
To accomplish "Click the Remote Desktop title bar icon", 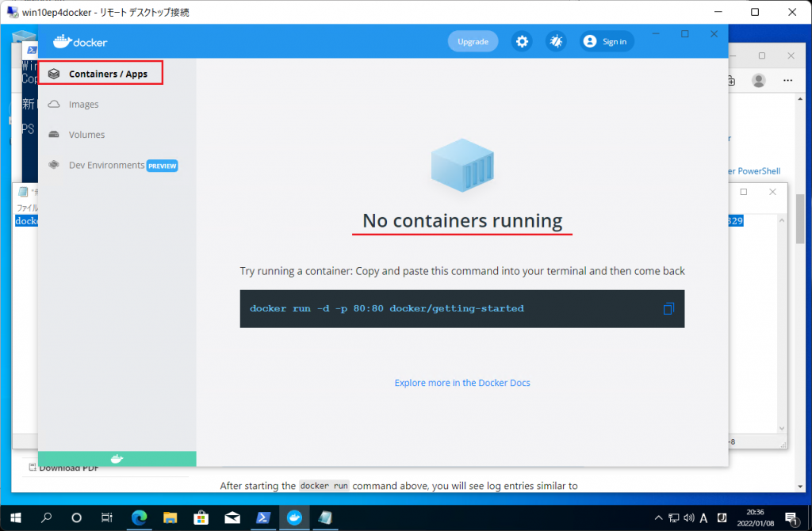I will (x=12, y=12).
